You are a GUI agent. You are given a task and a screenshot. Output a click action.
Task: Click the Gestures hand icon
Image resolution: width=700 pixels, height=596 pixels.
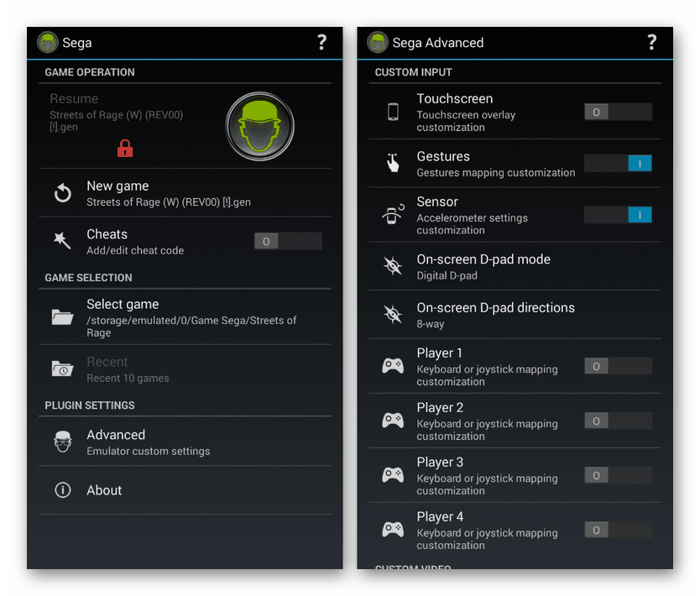pos(393,163)
